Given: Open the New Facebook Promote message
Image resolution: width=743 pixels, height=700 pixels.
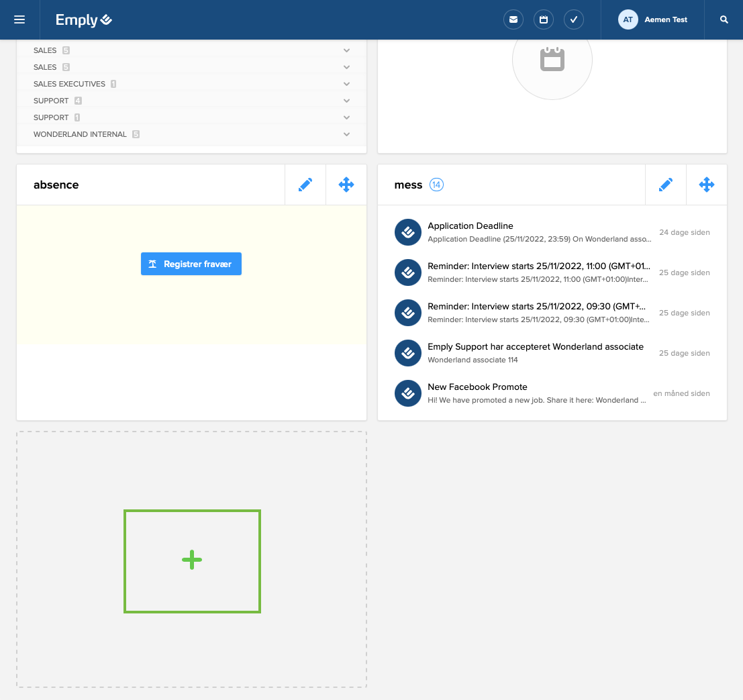Looking at the screenshot, I should point(537,393).
